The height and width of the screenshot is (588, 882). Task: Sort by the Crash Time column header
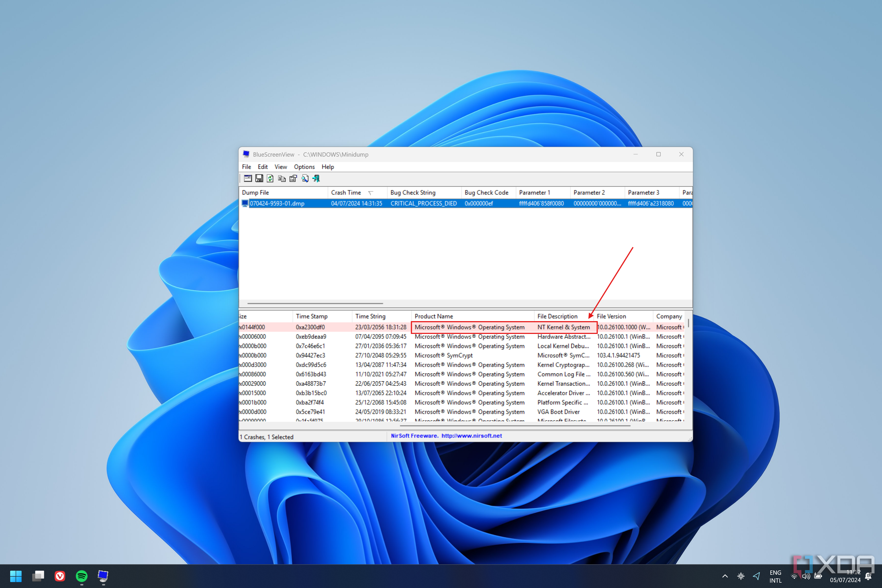357,193
